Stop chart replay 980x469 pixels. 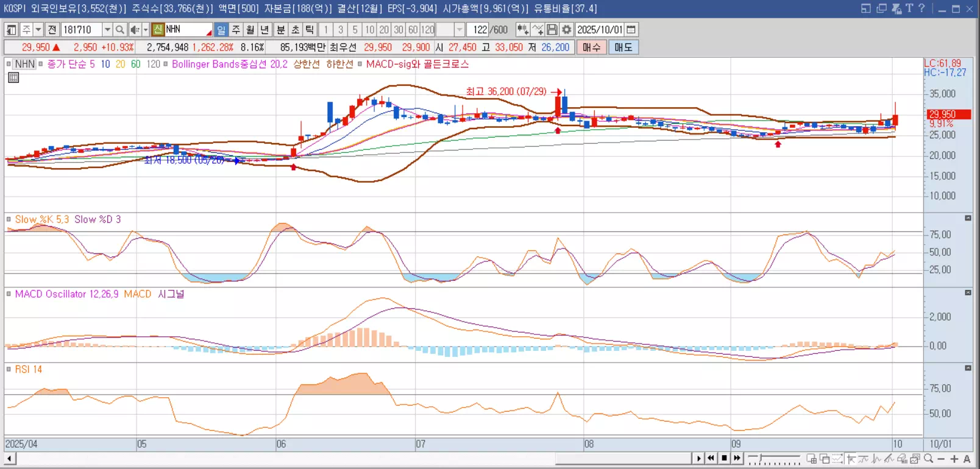(724, 458)
